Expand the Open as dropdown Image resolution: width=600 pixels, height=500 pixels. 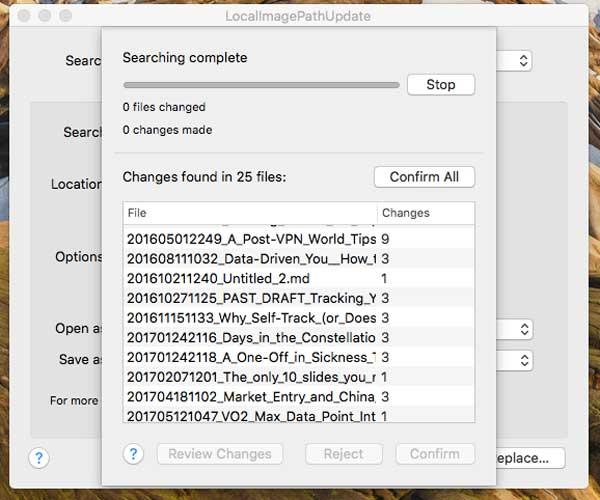click(x=523, y=329)
